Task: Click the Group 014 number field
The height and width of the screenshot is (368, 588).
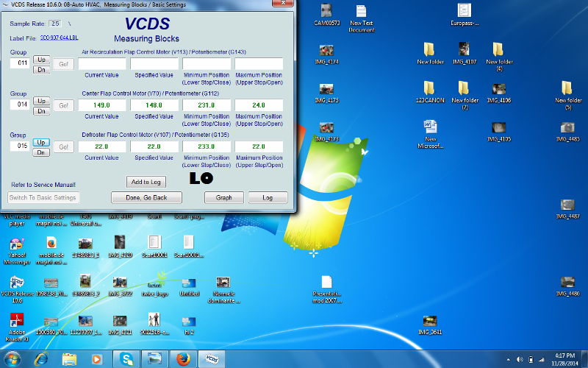Action: (20, 105)
